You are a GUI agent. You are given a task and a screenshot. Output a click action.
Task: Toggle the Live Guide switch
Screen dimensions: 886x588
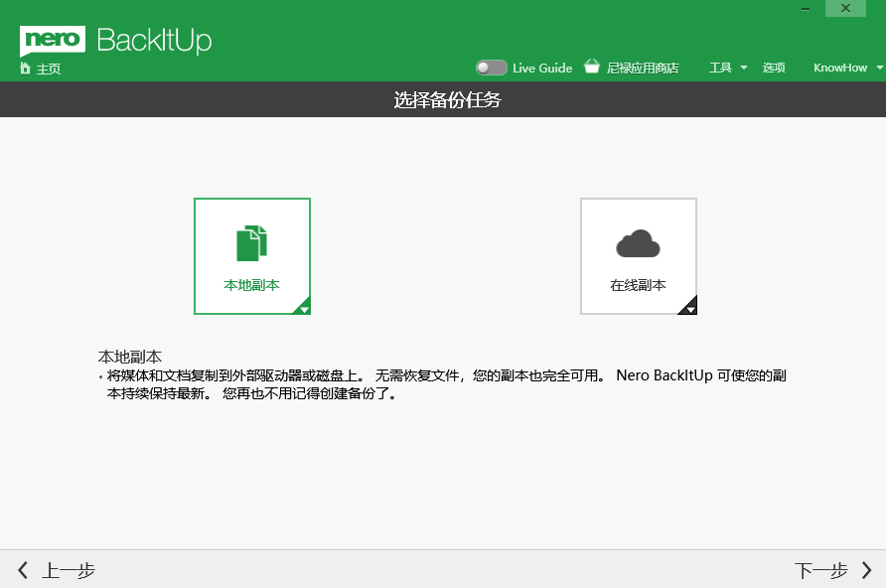[491, 68]
